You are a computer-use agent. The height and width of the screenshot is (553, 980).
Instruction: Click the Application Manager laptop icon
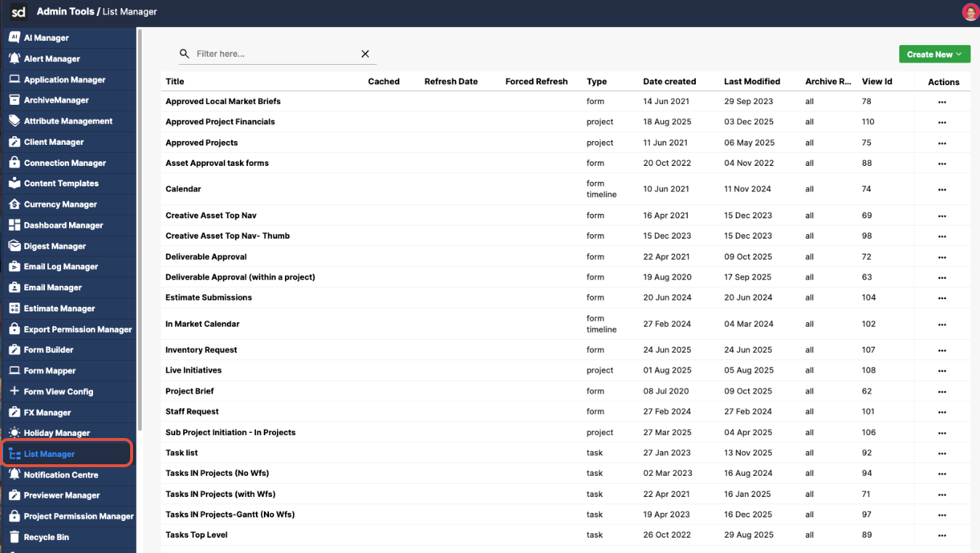15,79
